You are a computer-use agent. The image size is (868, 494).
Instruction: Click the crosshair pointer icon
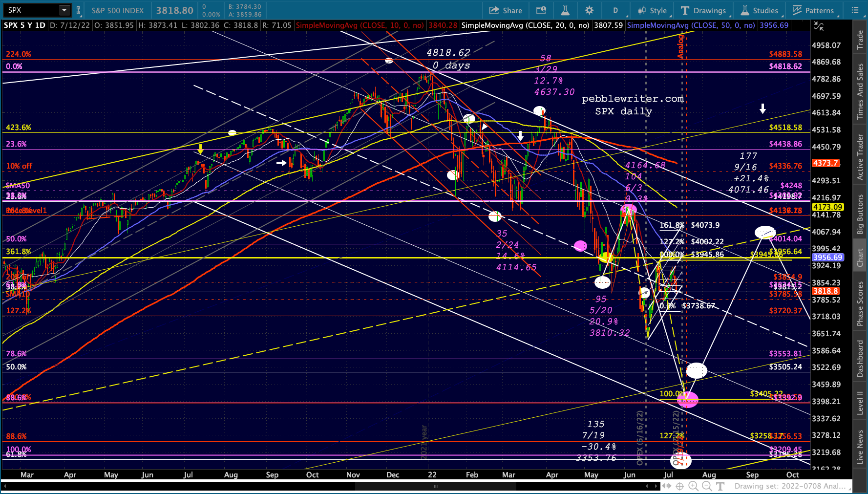coord(679,486)
